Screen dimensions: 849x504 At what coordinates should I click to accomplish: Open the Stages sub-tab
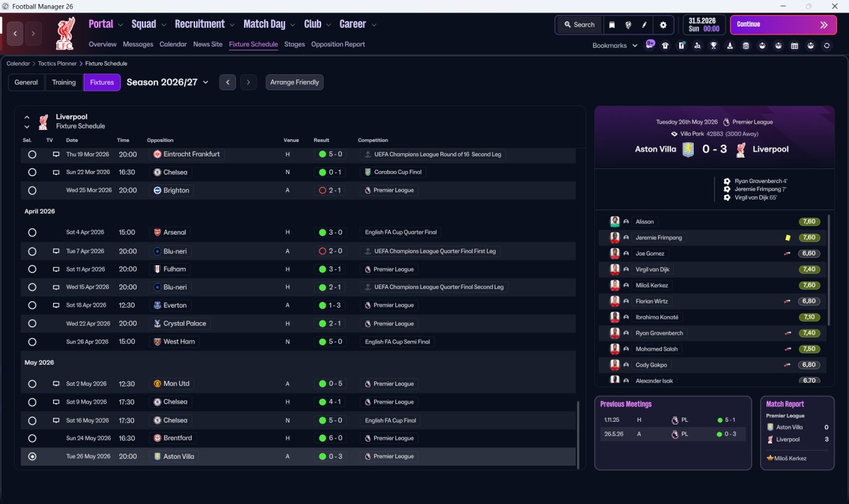pyautogui.click(x=294, y=44)
